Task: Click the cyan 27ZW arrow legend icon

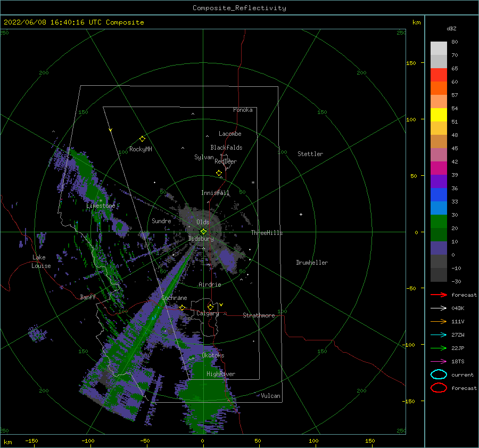Action: point(439,335)
